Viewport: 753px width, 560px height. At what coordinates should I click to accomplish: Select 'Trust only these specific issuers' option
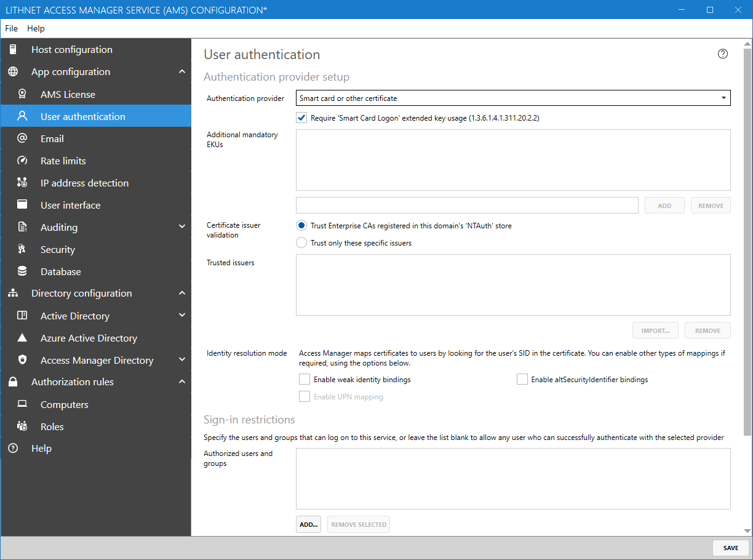[301, 243]
